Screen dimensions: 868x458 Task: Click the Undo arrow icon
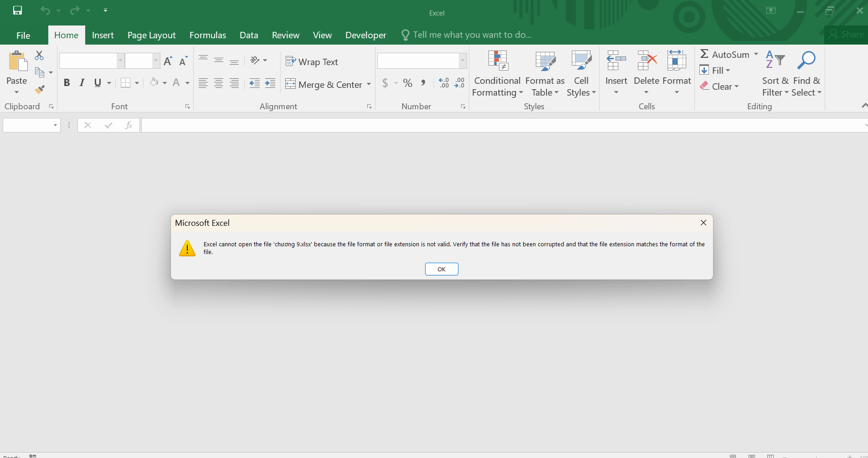[45, 10]
